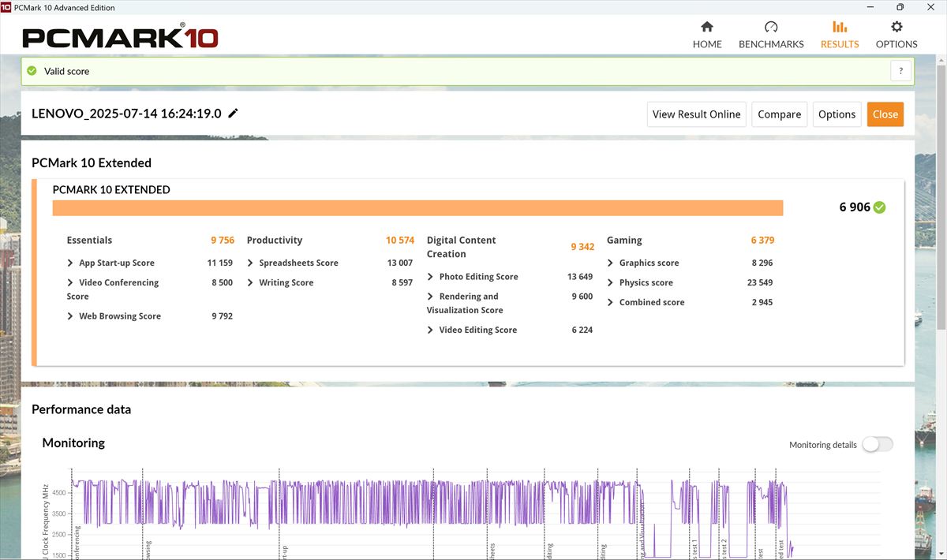This screenshot has height=560, width=947.
Task: Click the PCMark 10 logo
Action: [121, 37]
